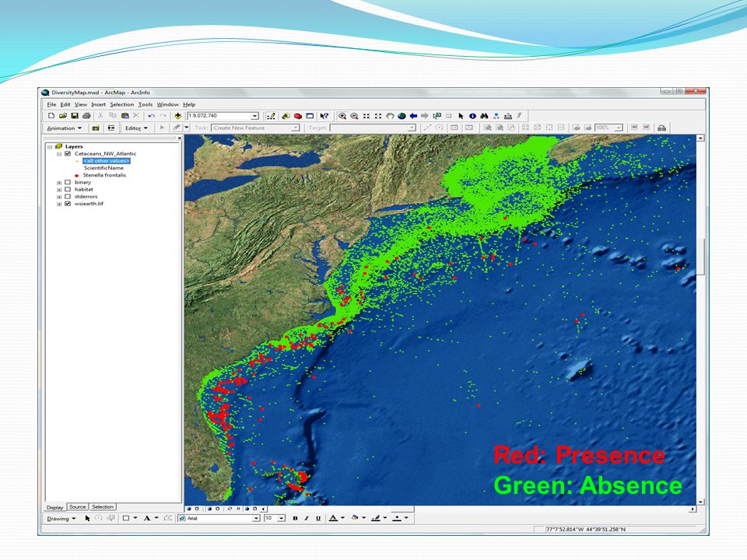Click the Stenella frontalis red symbol

coord(76,175)
